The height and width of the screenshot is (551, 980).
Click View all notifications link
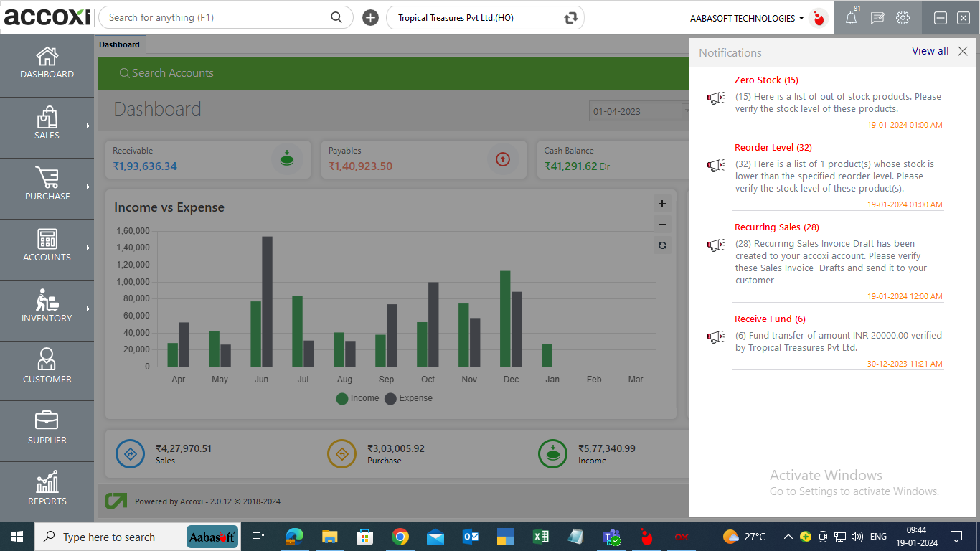(930, 51)
